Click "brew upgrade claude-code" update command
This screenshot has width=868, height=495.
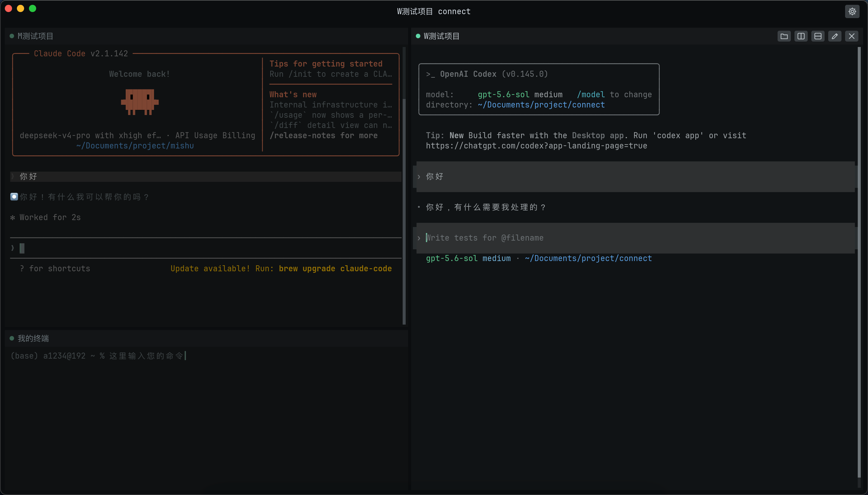335,269
